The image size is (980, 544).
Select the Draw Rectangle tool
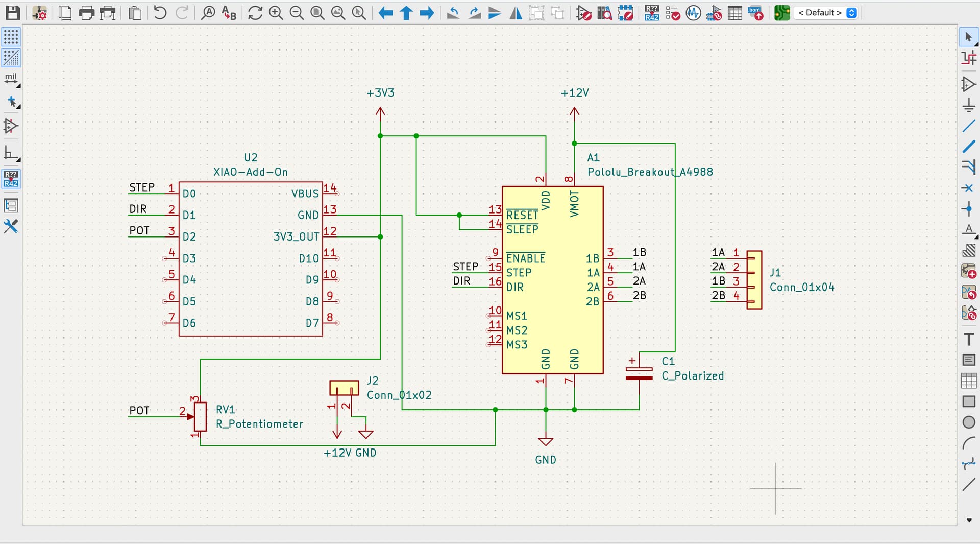969,401
